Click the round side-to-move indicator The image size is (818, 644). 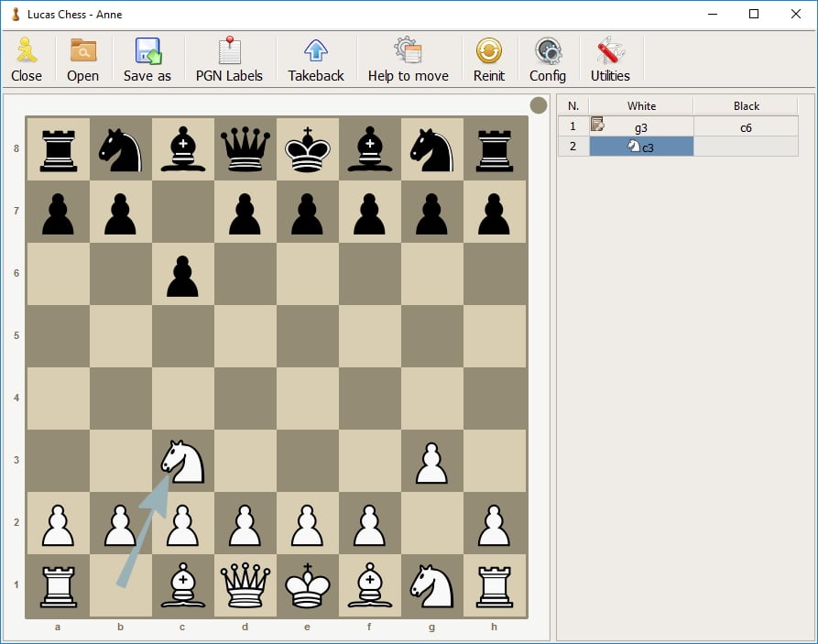[x=539, y=105]
